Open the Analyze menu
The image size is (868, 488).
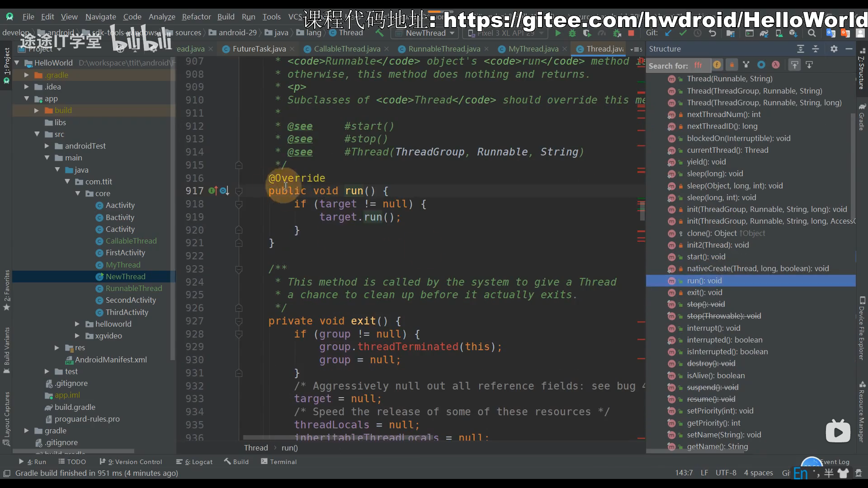(x=162, y=17)
